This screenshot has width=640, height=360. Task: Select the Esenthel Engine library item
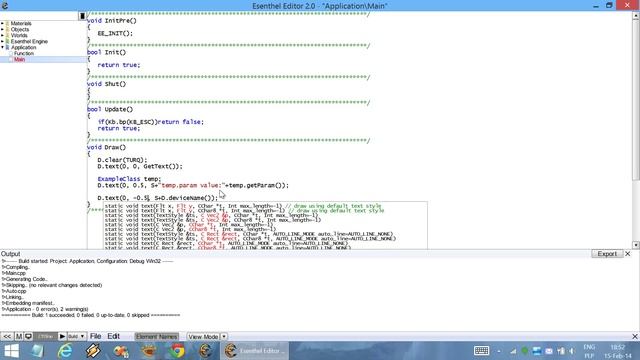coord(29,42)
